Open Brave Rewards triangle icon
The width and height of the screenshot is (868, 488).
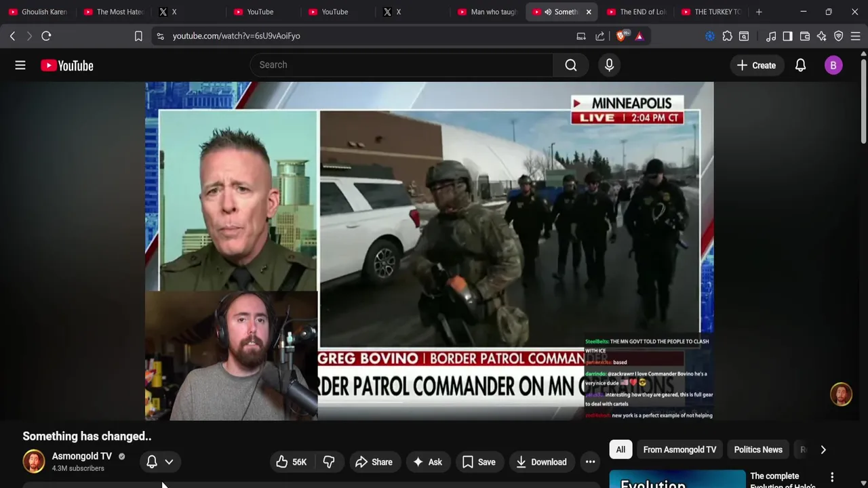pyautogui.click(x=639, y=36)
